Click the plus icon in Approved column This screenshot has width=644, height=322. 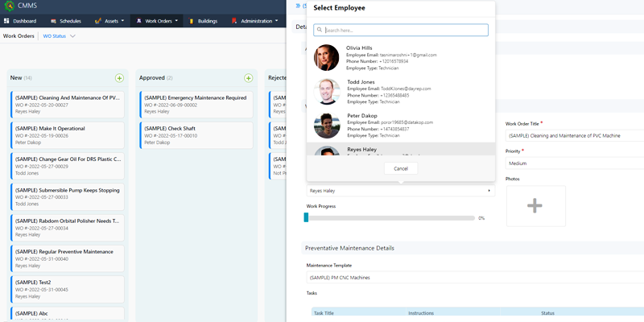click(248, 78)
